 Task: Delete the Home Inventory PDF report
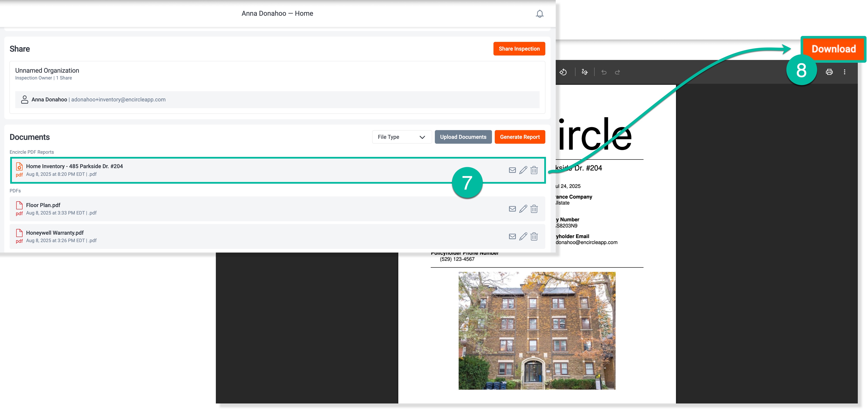click(534, 170)
